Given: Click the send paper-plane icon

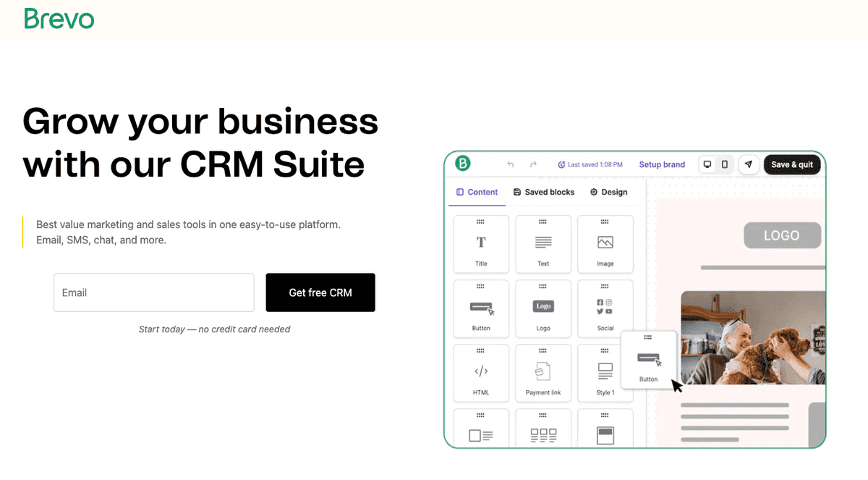Looking at the screenshot, I should 749,164.
